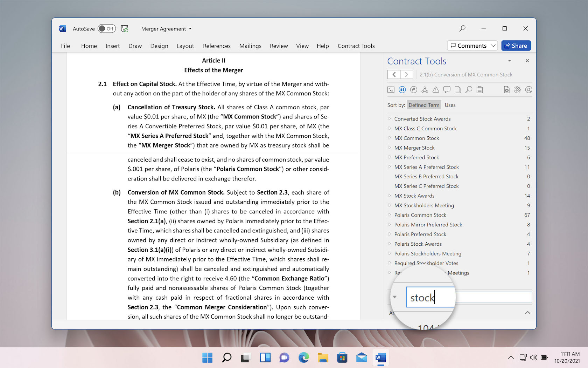Select the cross-references arrow icon
This screenshot has height=368, width=588.
[x=413, y=90]
